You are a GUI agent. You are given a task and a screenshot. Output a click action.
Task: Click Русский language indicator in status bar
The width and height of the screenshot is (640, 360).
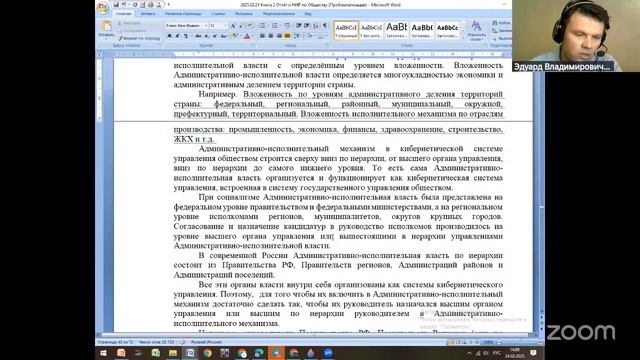(x=207, y=342)
